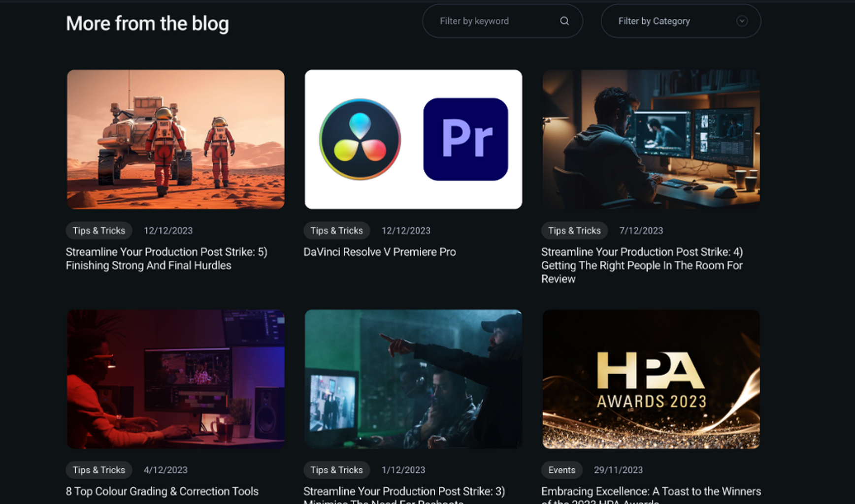Viewport: 855px width, 504px height.
Task: Open the red-lit colour grading desk thumbnail
Action: 176,379
